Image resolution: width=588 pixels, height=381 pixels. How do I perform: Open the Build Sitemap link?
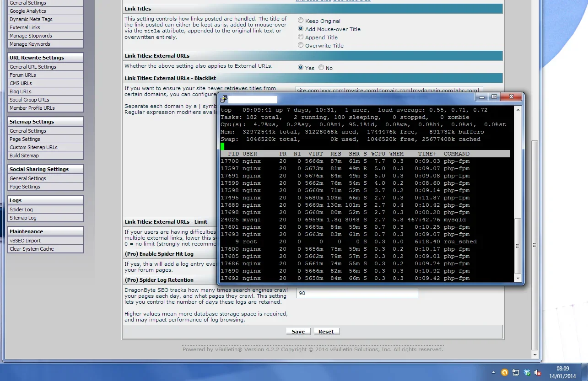tap(46, 156)
